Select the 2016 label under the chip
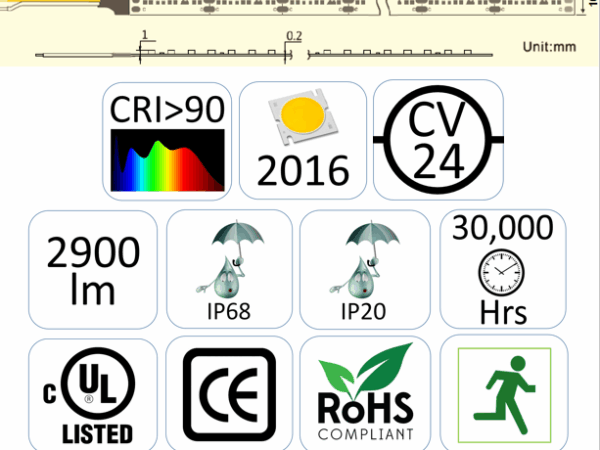The width and height of the screenshot is (600, 450). (304, 171)
